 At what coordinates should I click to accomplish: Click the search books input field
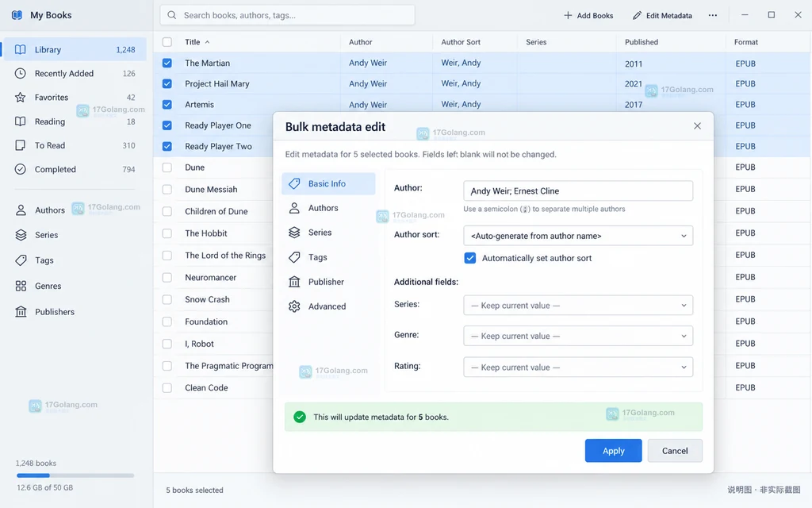[x=287, y=15]
